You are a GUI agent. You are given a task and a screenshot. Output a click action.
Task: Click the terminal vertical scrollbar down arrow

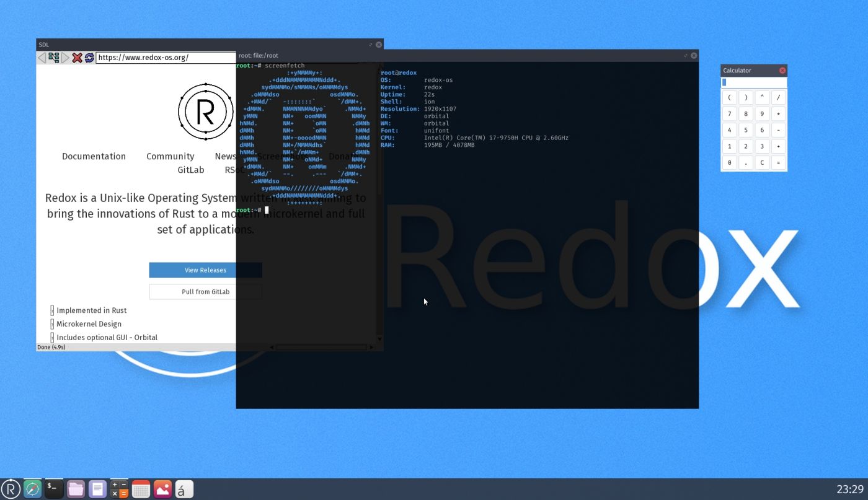tap(380, 339)
